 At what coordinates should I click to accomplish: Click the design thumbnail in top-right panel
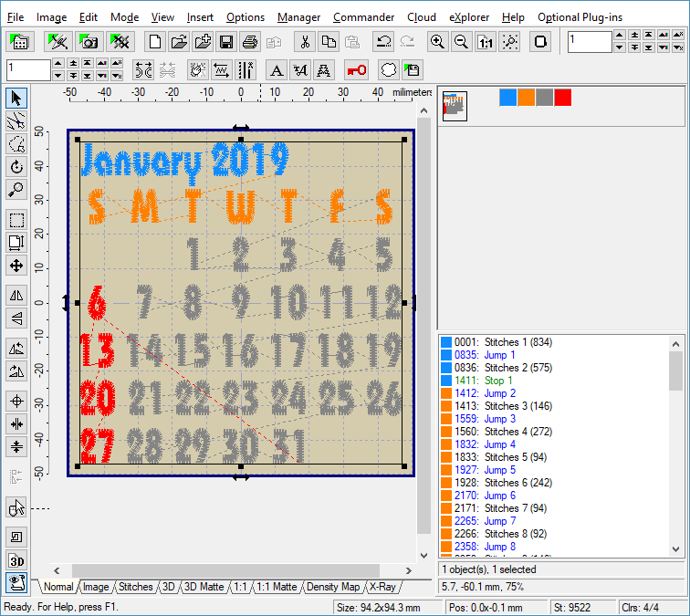pos(455,107)
